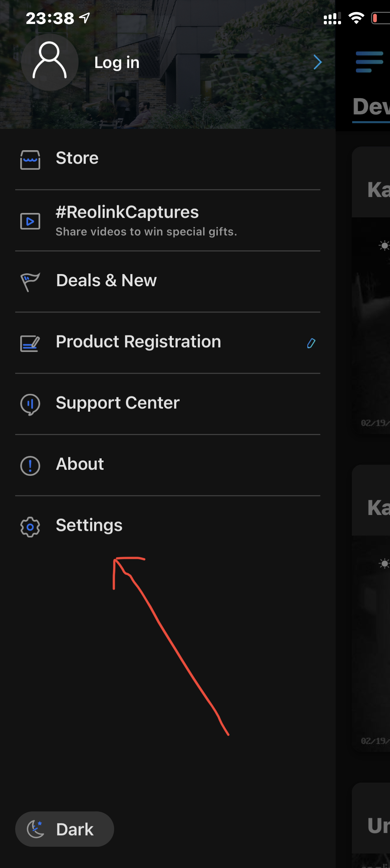
Task: Collapse drawer via blue hamburger menu icon
Action: (369, 62)
